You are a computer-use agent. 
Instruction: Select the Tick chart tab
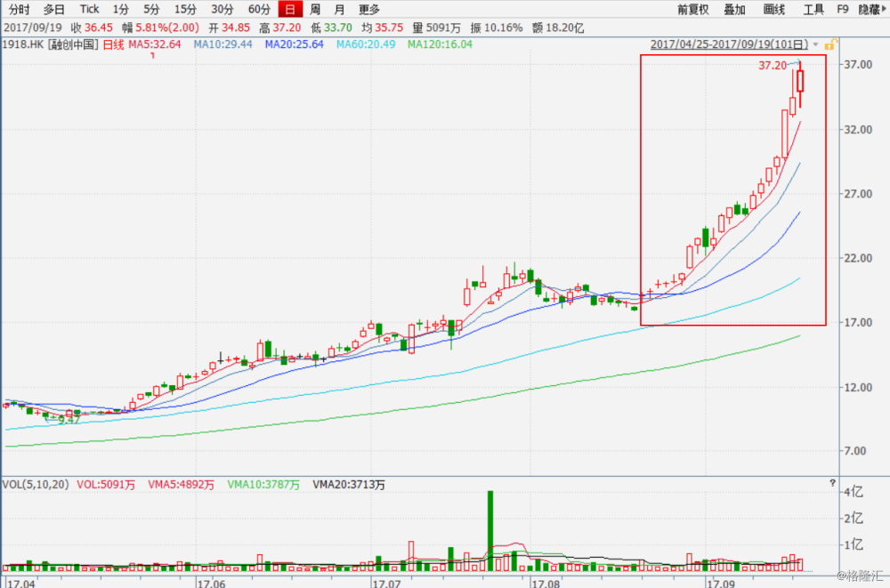tap(89, 9)
